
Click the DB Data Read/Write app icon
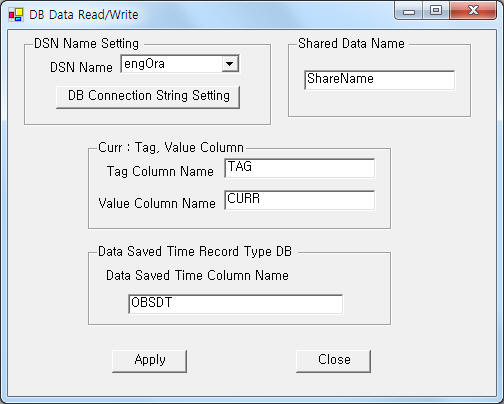click(16, 15)
